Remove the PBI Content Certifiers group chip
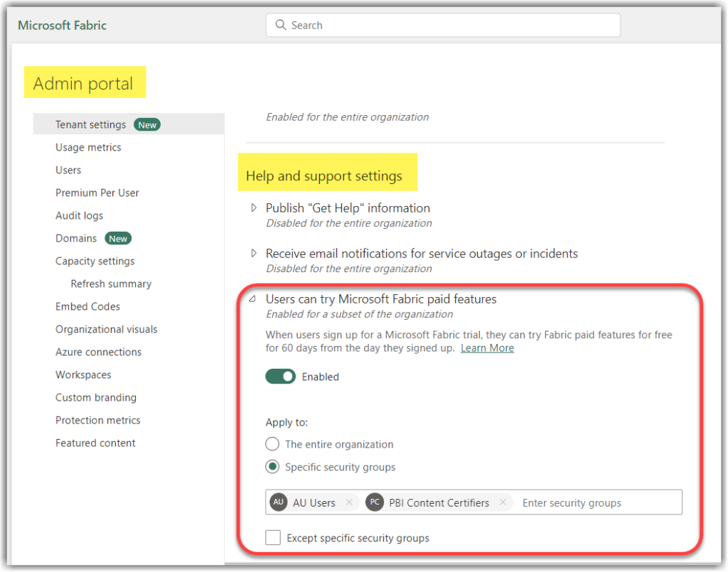The width and height of the screenshot is (728, 572). pos(503,502)
